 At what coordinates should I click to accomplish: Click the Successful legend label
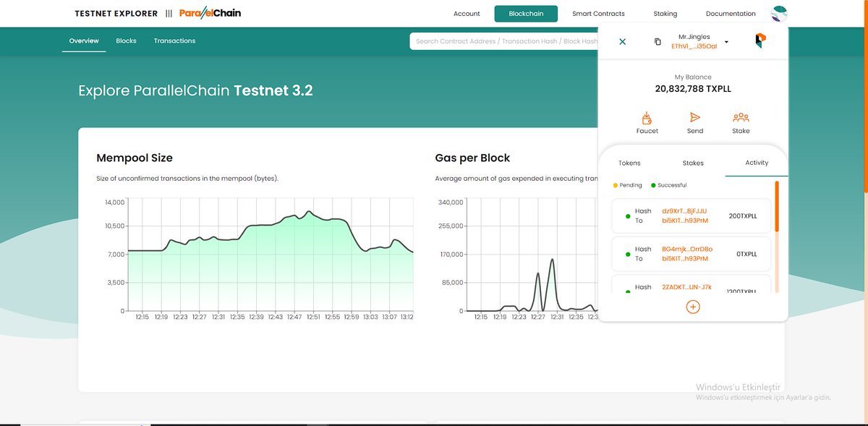point(672,185)
